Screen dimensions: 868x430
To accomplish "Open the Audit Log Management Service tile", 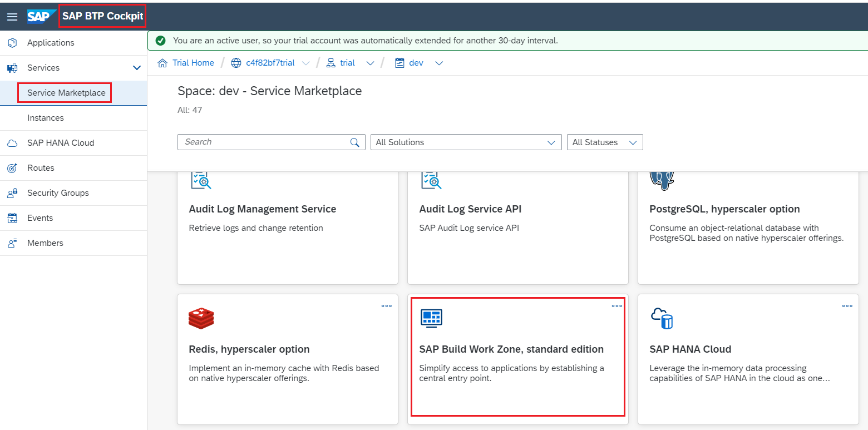I will [x=288, y=228].
